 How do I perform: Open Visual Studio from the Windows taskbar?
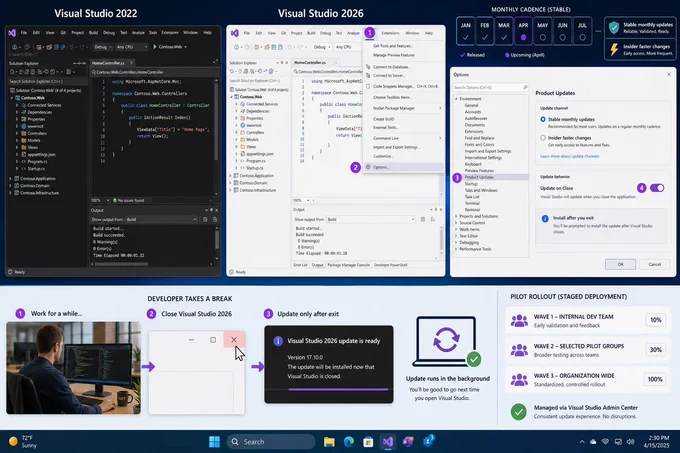coord(388,441)
